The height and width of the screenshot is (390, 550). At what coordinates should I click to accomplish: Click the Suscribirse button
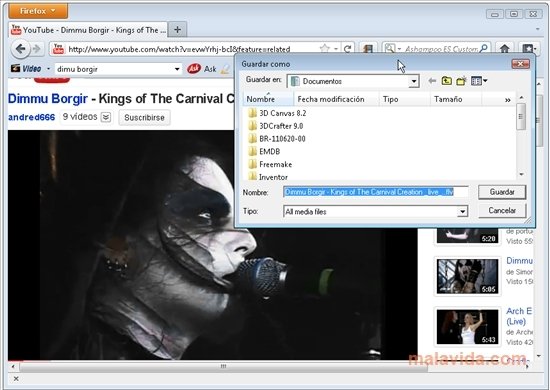point(144,117)
